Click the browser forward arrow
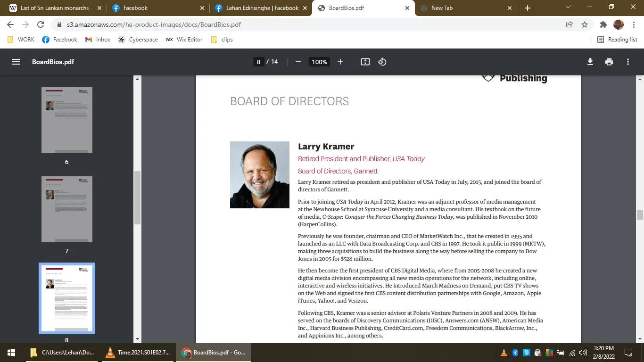 tap(25, 25)
